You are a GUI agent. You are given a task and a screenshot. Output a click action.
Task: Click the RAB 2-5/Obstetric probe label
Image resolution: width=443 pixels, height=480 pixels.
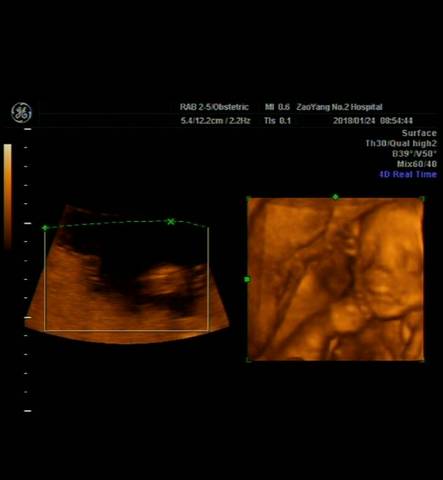(x=214, y=107)
